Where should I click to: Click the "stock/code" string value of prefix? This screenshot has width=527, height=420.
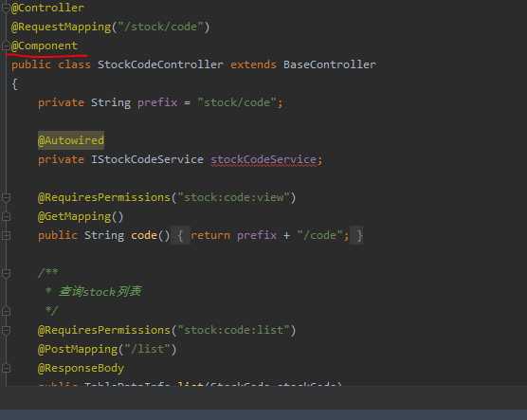tap(237, 102)
